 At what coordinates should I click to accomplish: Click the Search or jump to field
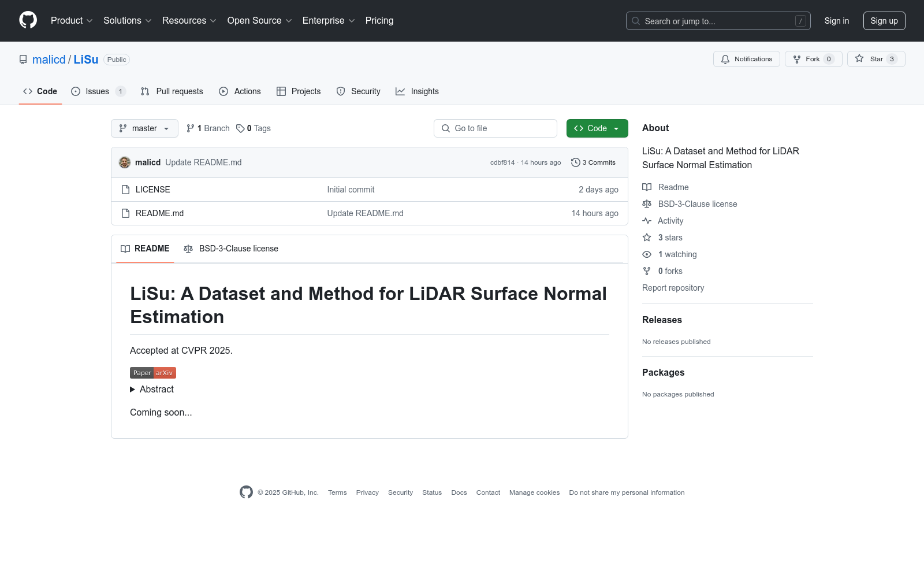point(718,21)
